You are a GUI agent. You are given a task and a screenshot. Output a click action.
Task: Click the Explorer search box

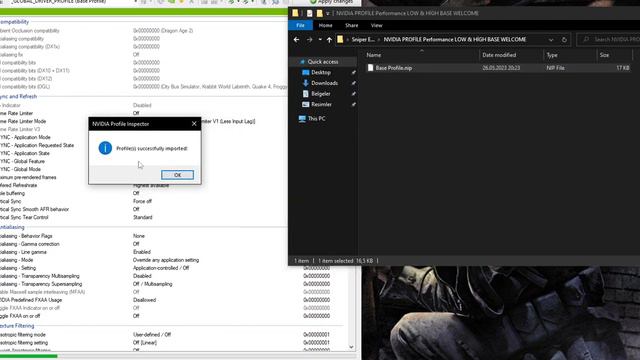[610, 40]
